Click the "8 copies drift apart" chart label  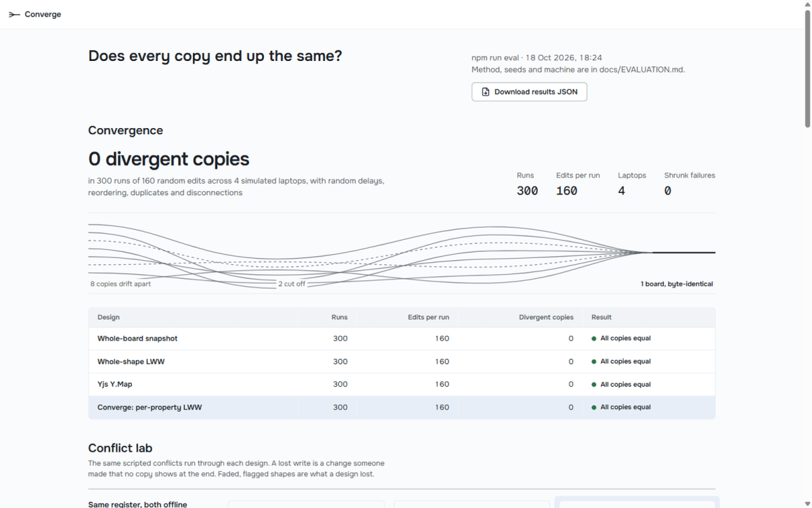(x=120, y=284)
